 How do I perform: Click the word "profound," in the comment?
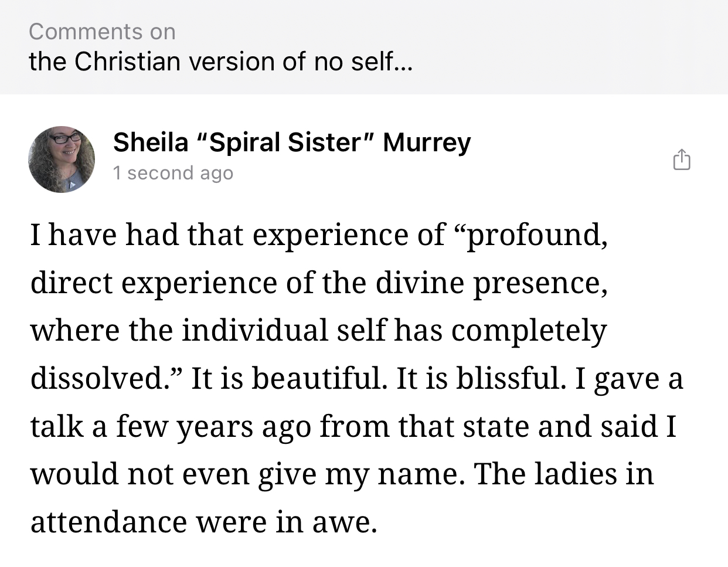point(536,235)
